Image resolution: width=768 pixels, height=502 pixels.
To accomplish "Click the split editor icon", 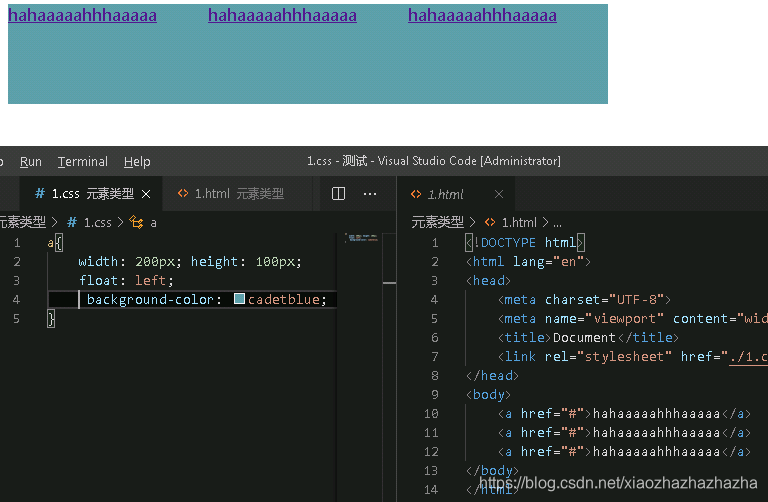I will click(x=338, y=194).
